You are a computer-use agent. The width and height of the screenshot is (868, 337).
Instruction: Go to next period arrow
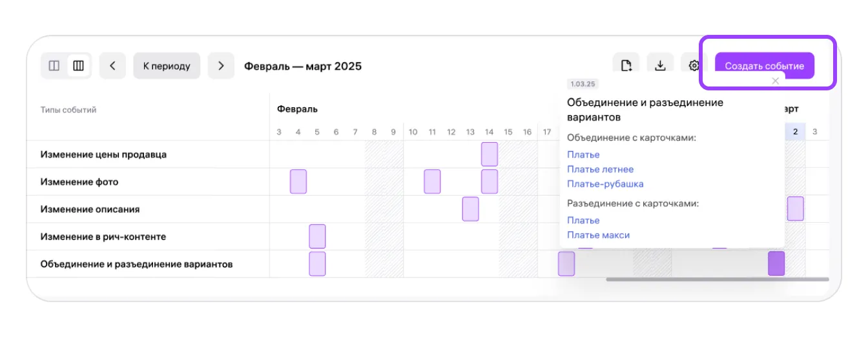click(221, 66)
